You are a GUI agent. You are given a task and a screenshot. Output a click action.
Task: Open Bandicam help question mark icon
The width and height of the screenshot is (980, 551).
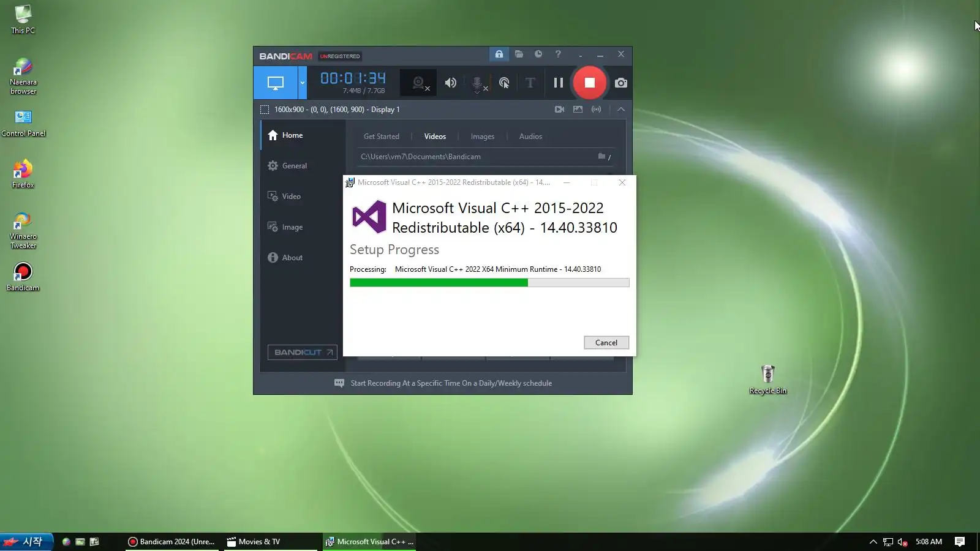pos(558,54)
